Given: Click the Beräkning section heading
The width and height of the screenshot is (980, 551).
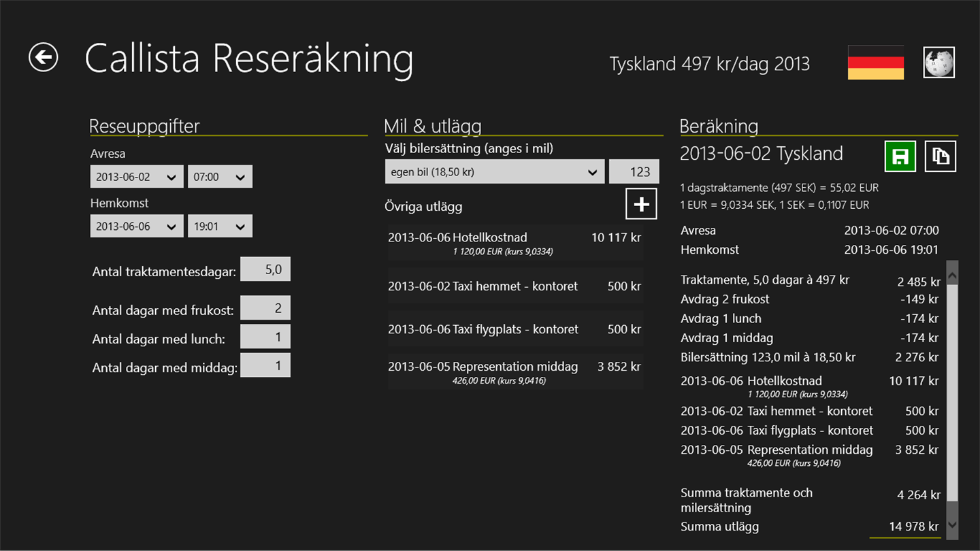Looking at the screenshot, I should coord(719,126).
